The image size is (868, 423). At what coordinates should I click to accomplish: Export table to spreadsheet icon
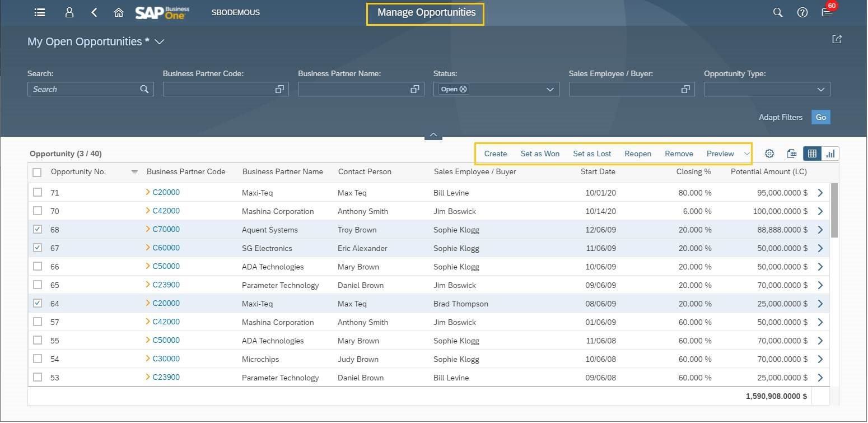point(791,154)
